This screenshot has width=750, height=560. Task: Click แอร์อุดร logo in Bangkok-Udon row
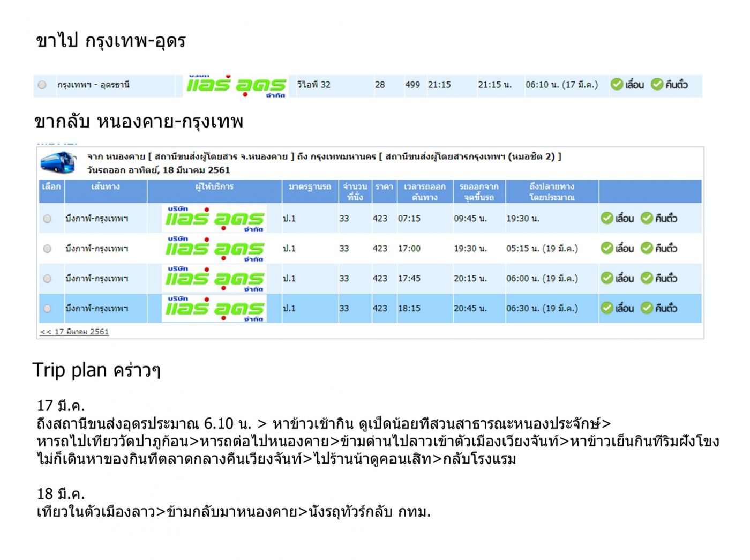pos(236,86)
